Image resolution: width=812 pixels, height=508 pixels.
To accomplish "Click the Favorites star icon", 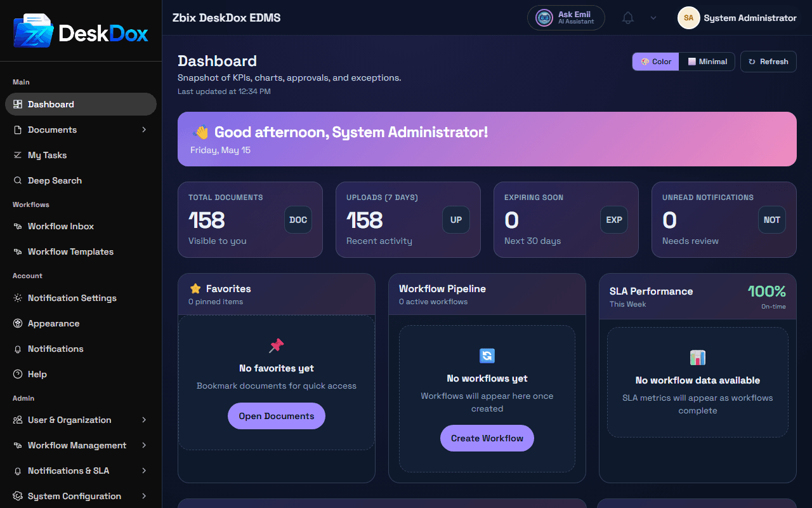I will click(195, 288).
